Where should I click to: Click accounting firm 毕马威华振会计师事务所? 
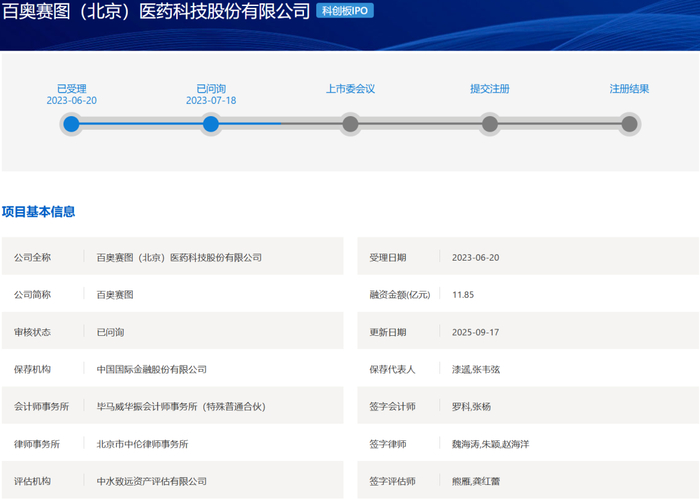[181, 406]
